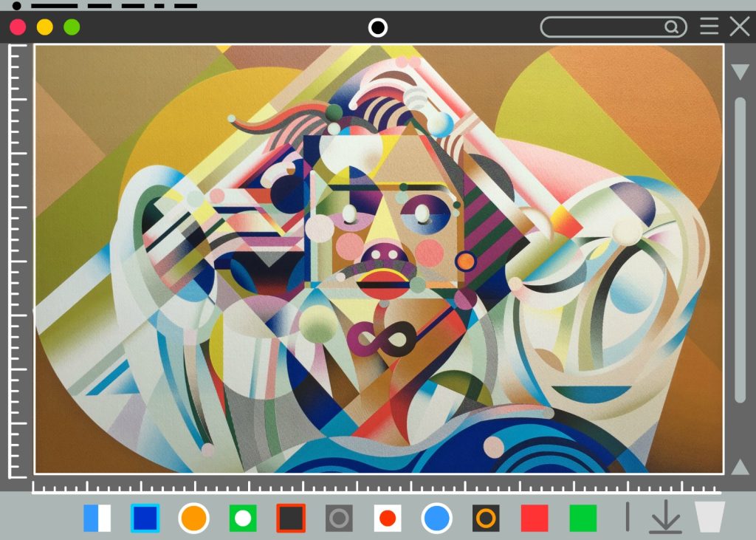Choose the solid red square swatch
756x540 pixels.
coord(535,518)
